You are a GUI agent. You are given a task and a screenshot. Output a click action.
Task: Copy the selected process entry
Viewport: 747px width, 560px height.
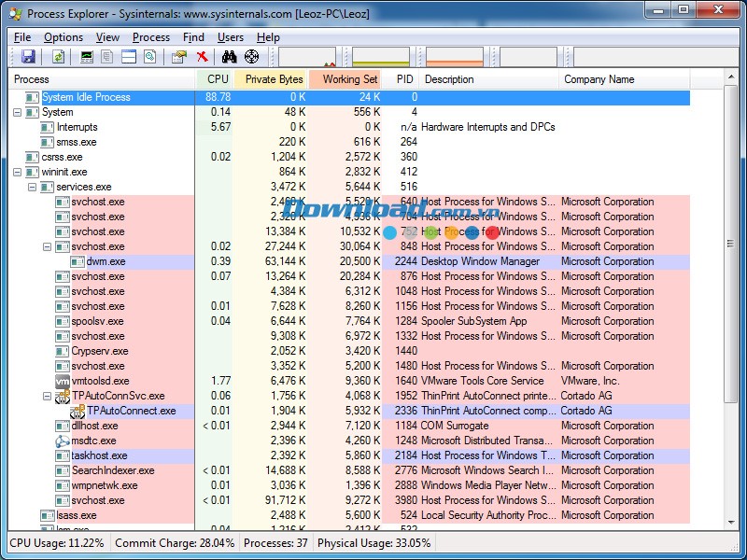pyautogui.click(x=106, y=56)
